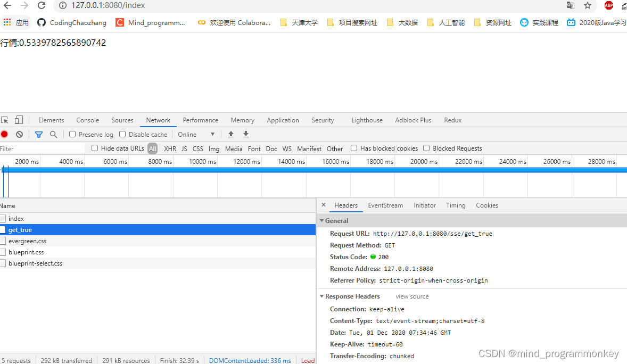Bookmark this page with the star
Viewport: 627px width, 364px height.
point(588,6)
